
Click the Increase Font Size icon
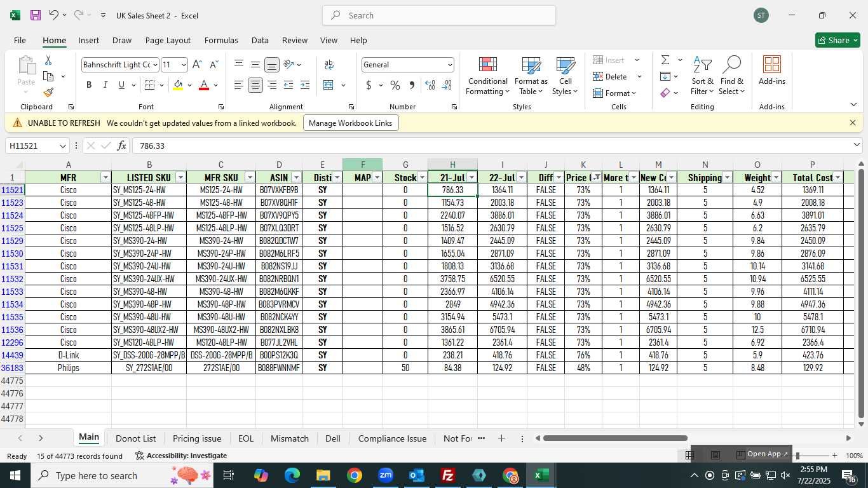click(197, 64)
